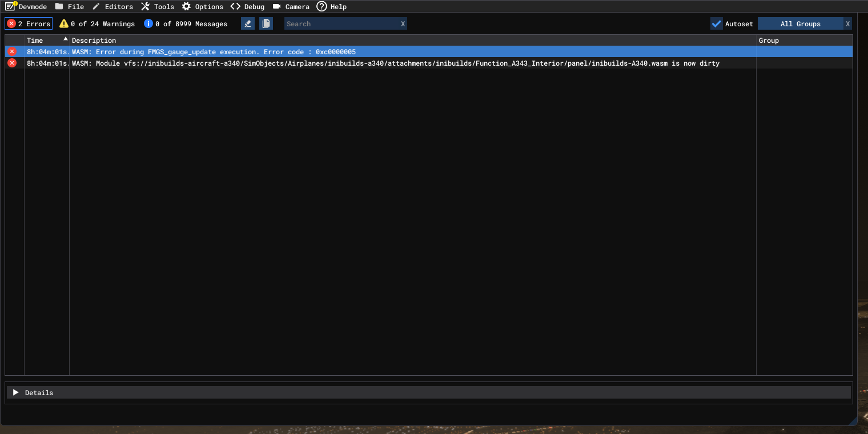This screenshot has width=868, height=434.
Task: Open the All Groups dropdown
Action: point(800,24)
